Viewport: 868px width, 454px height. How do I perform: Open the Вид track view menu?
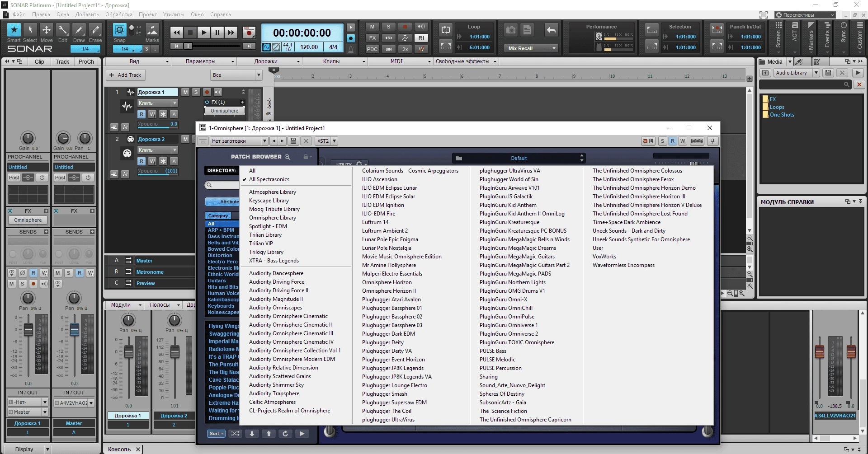[x=137, y=61]
